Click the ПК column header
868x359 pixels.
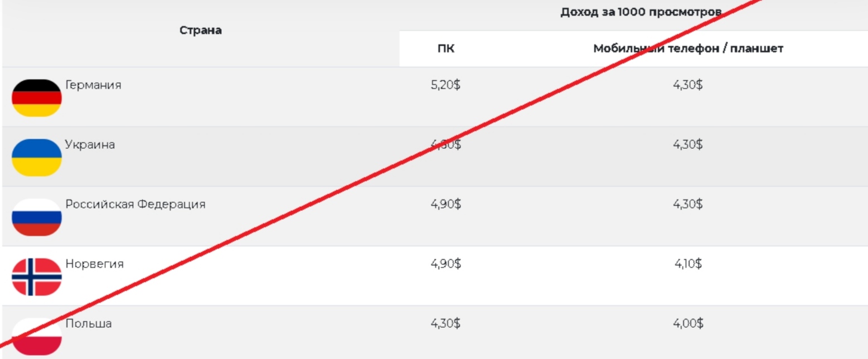pos(446,48)
